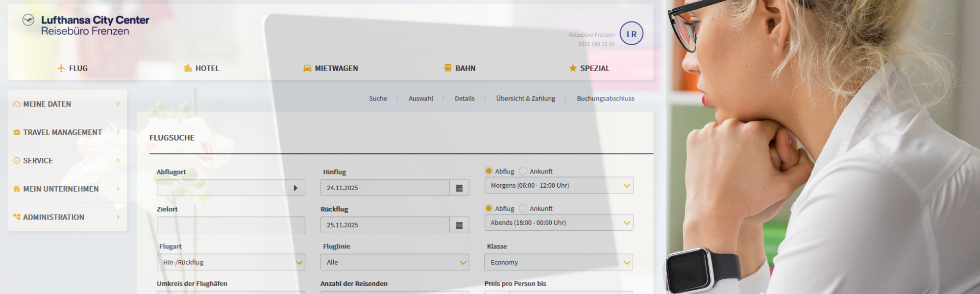Open the Rückflug calendar date picker
The height and width of the screenshot is (294, 980).
459,225
